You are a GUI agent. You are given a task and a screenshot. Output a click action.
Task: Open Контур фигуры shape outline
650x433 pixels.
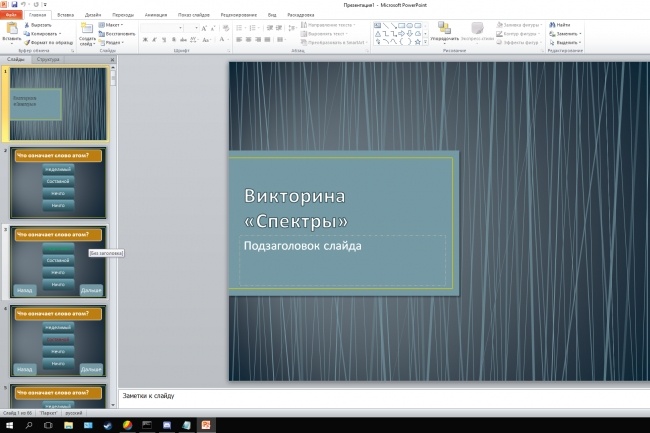pyautogui.click(x=518, y=34)
